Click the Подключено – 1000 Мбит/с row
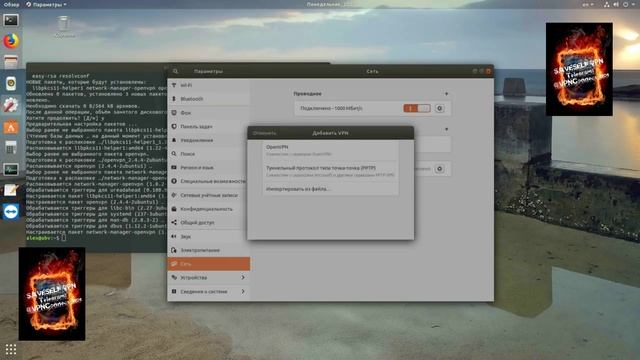Image resolution: width=640 pixels, height=360 pixels. pyautogui.click(x=373, y=108)
